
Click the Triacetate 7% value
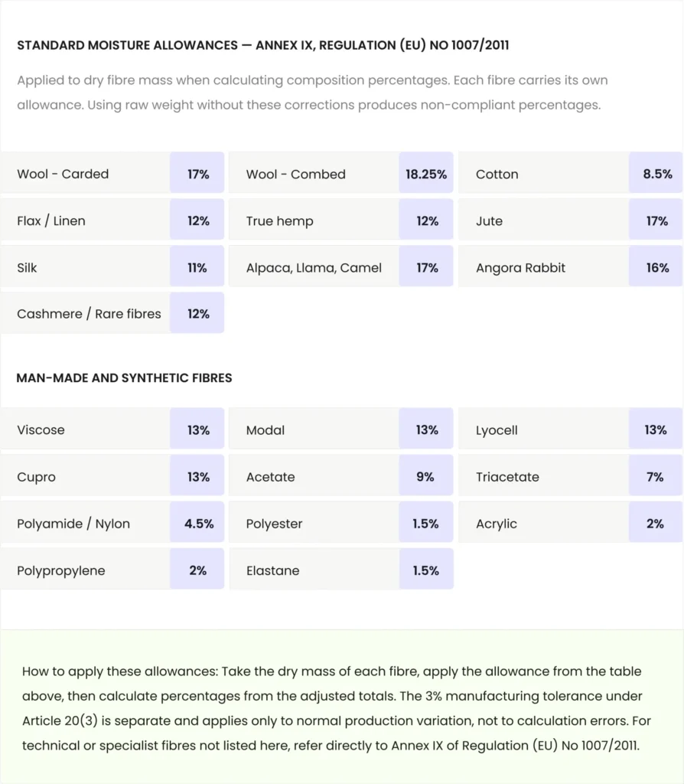(656, 475)
